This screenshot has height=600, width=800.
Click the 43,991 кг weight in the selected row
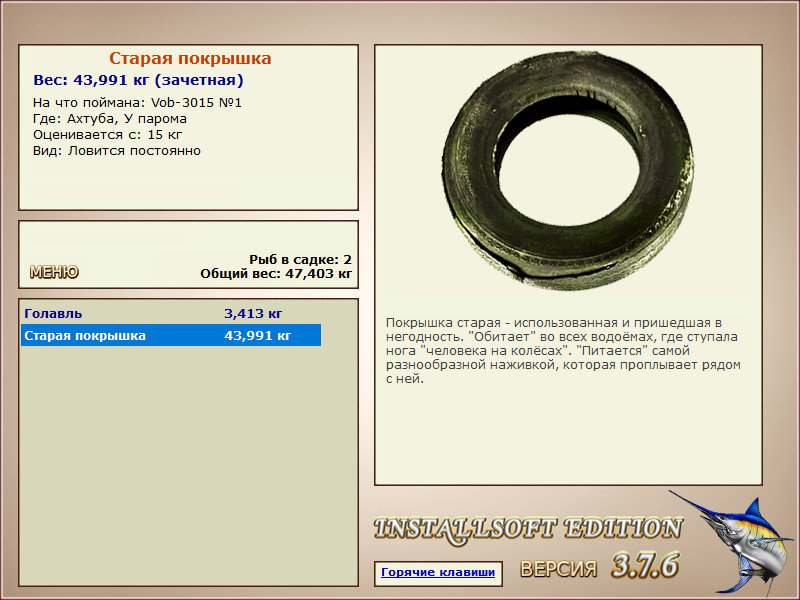click(258, 336)
